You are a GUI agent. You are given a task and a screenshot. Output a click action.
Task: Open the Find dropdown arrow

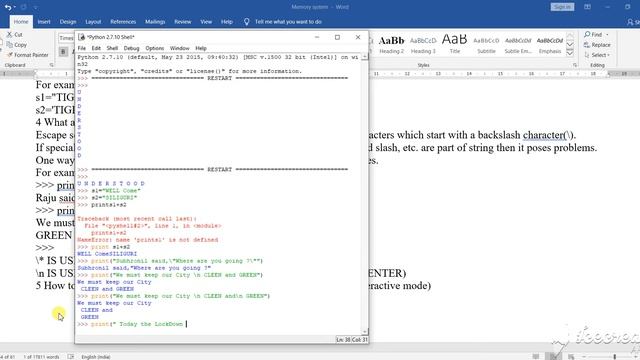tap(607, 35)
